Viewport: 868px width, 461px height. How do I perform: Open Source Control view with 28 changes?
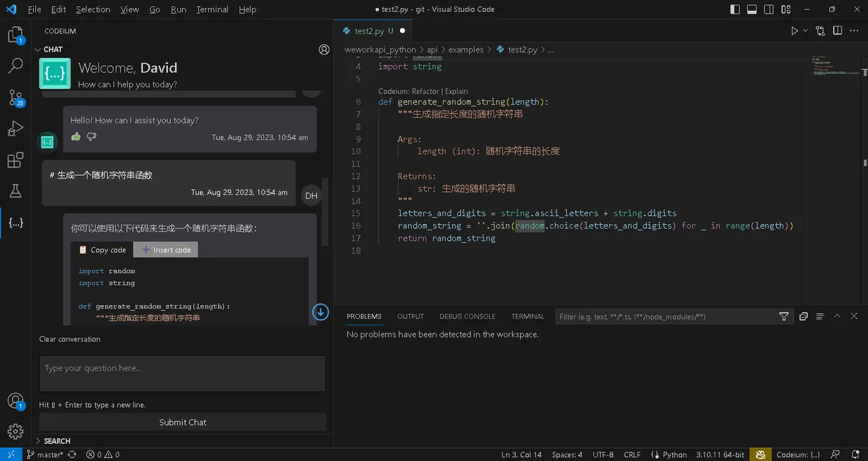click(x=15, y=98)
